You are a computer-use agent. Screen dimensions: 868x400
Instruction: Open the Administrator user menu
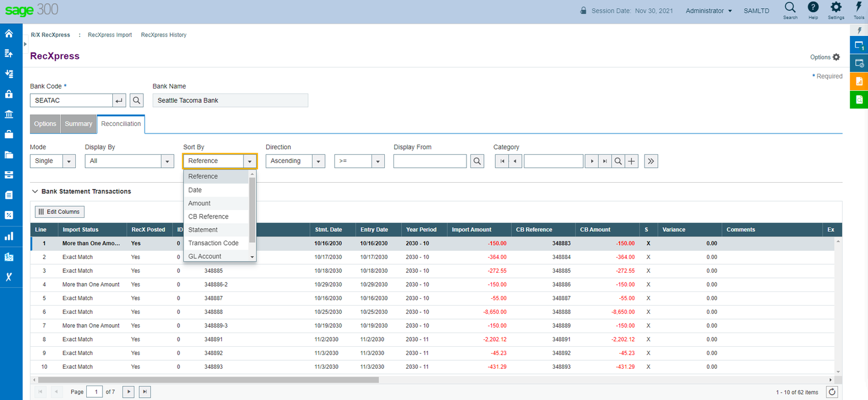pyautogui.click(x=709, y=11)
